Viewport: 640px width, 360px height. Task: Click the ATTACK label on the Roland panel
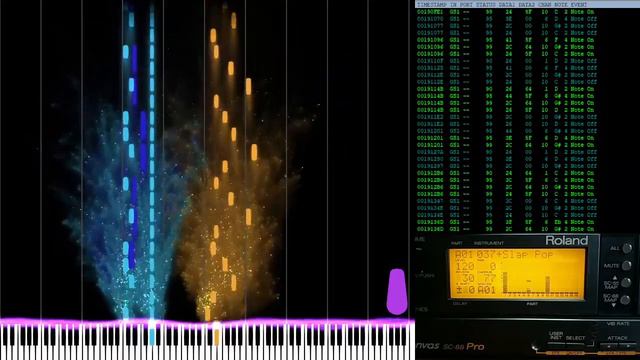(617, 338)
